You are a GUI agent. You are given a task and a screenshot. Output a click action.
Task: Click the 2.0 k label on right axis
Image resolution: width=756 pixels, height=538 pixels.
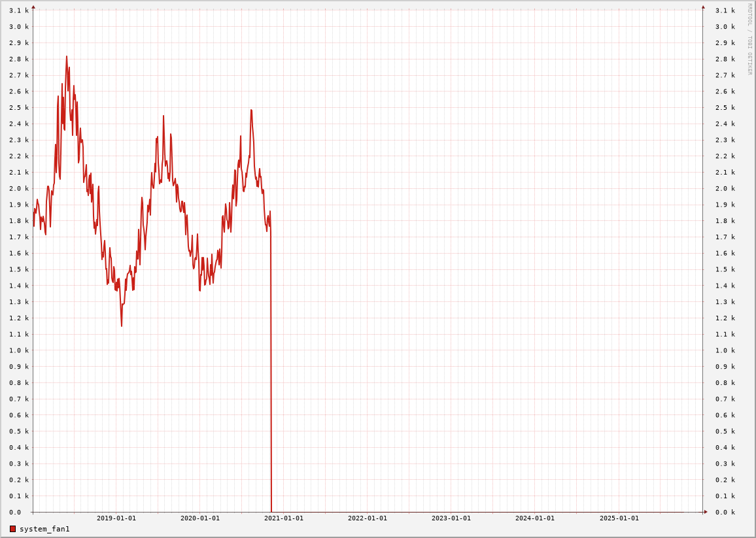725,189
